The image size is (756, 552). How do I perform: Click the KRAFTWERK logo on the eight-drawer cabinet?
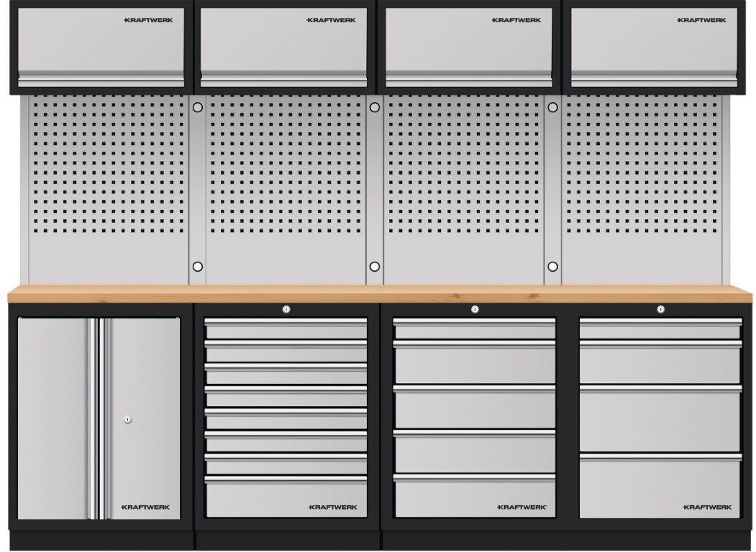pyautogui.click(x=333, y=507)
